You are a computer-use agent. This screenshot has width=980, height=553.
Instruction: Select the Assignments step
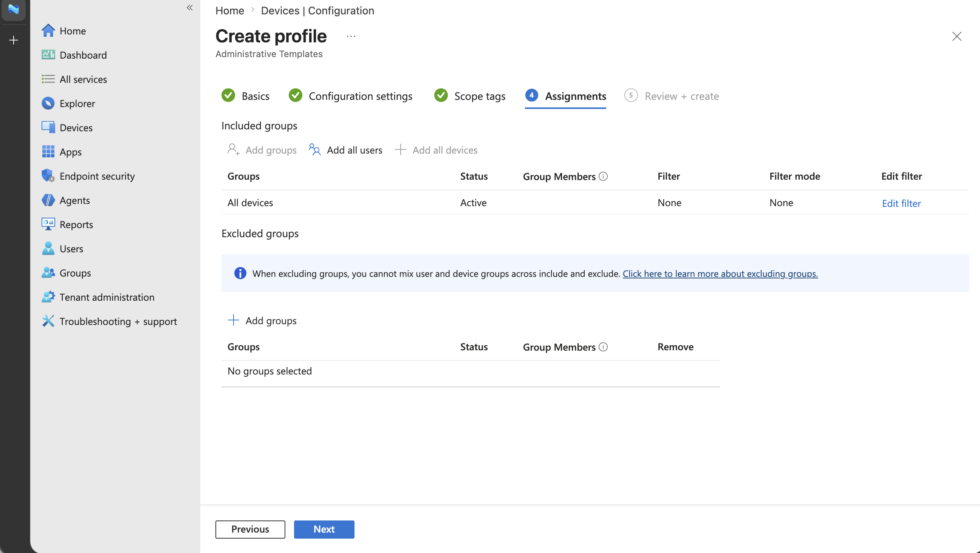(565, 96)
